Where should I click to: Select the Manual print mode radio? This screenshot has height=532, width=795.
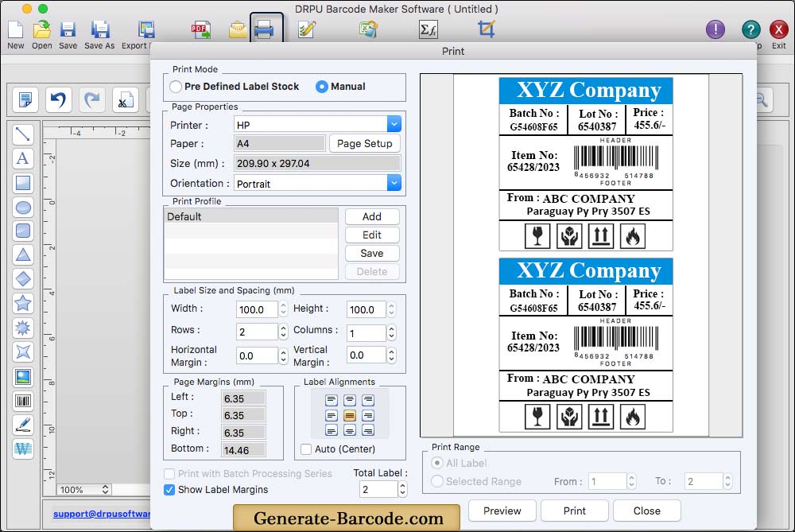click(321, 87)
